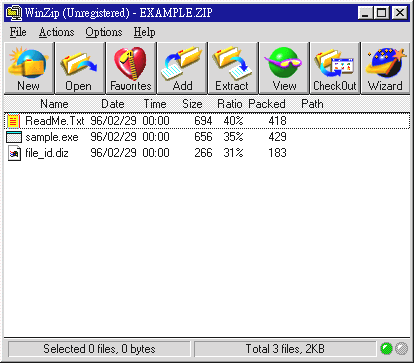Click the 31% ratio value
Image resolution: width=415 pixels, height=364 pixels.
click(x=233, y=153)
